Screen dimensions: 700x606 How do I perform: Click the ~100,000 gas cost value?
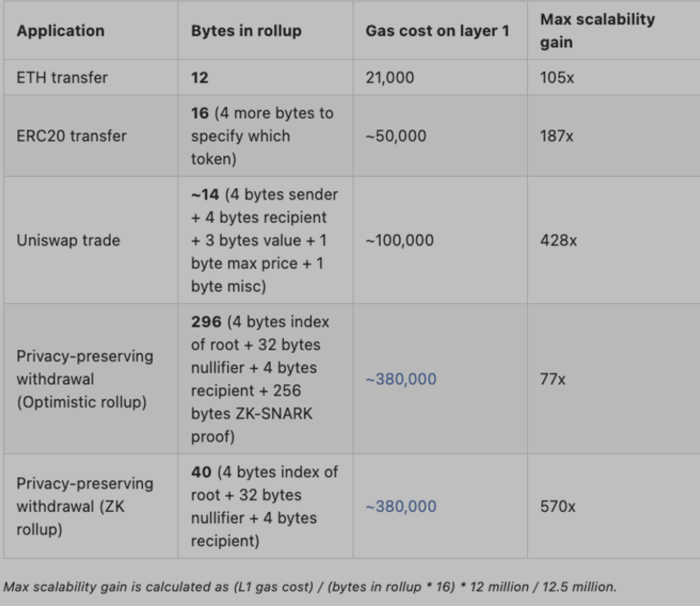click(x=399, y=240)
